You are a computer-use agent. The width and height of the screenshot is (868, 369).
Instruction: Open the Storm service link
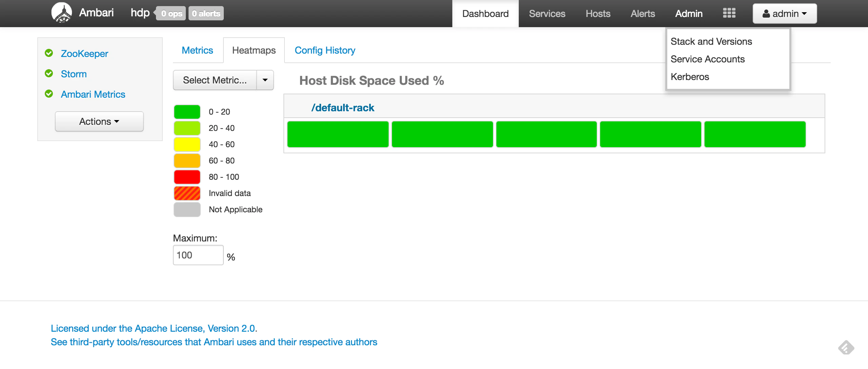click(x=74, y=74)
